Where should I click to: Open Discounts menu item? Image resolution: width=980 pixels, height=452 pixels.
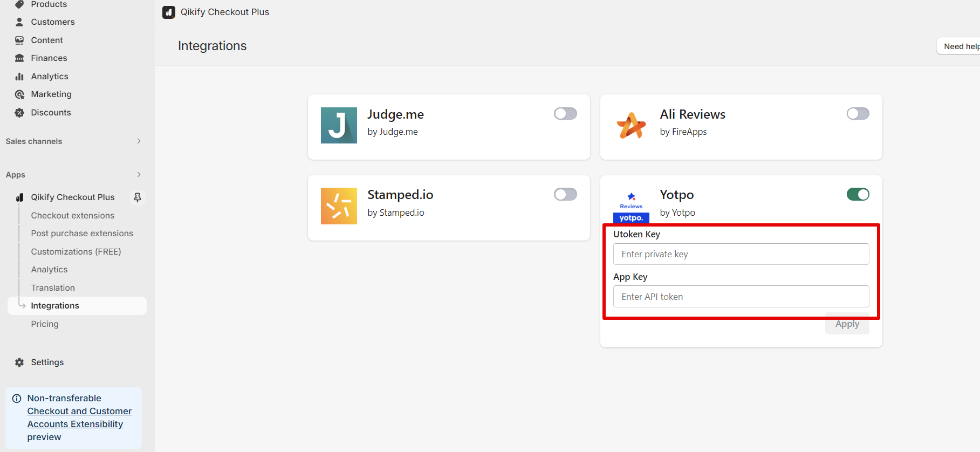coord(51,113)
